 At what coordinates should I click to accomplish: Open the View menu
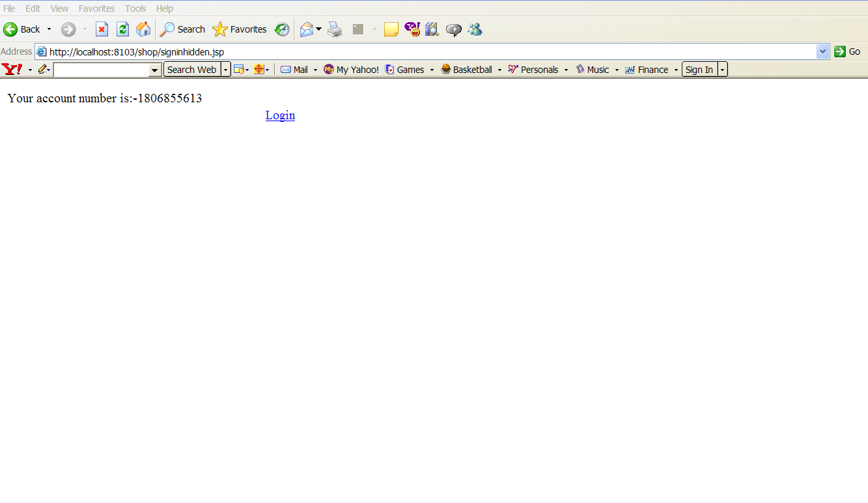tap(59, 8)
